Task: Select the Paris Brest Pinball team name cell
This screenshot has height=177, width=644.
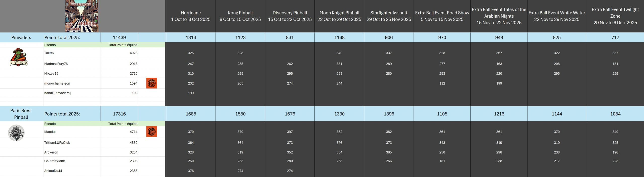Action: [x=21, y=114]
